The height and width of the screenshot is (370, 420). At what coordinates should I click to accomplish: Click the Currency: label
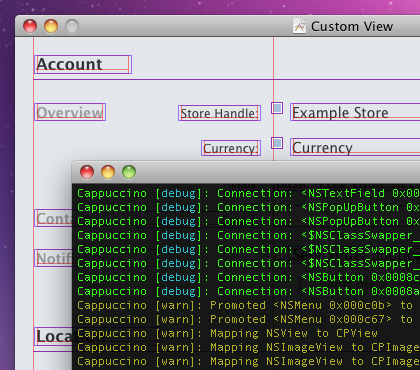231,148
